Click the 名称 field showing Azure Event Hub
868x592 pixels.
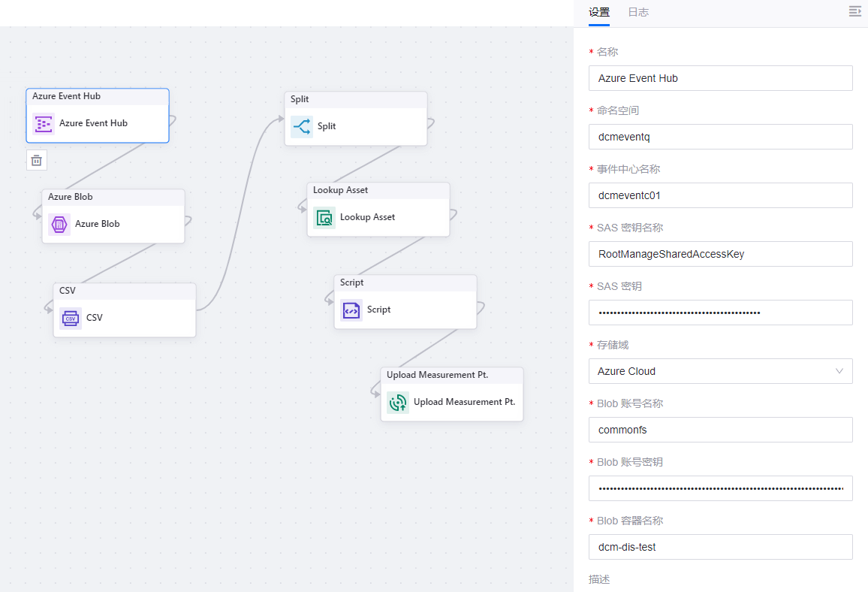[x=720, y=78]
